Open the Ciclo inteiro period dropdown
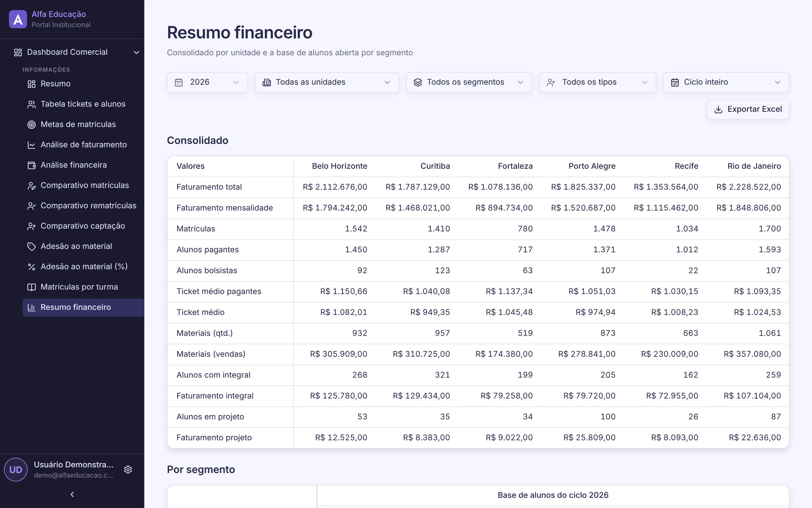Viewport: 812px width, 508px height. (x=726, y=82)
